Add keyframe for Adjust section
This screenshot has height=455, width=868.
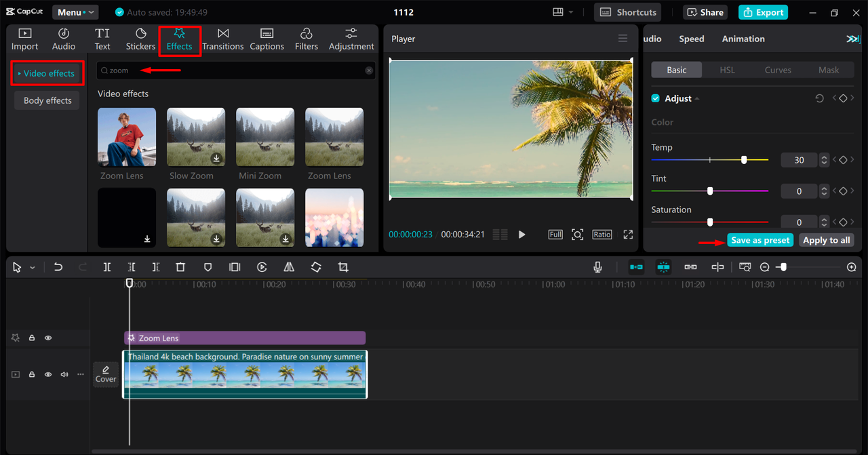[x=843, y=98]
